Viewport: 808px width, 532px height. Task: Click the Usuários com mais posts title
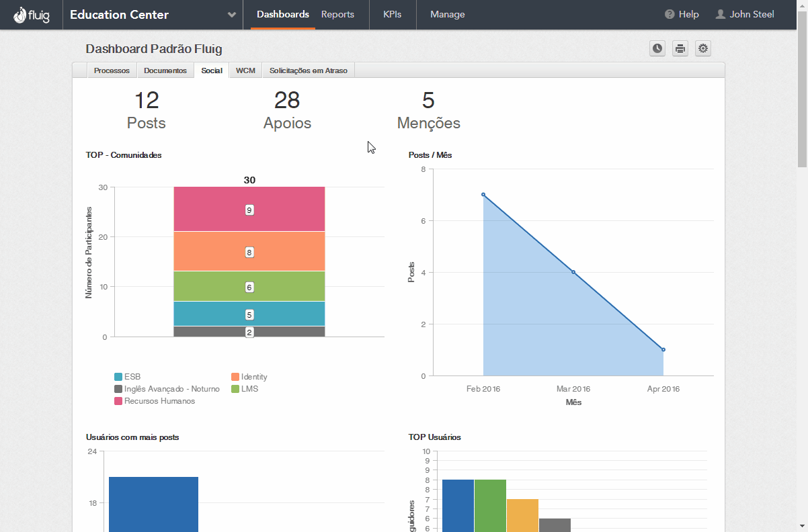(132, 437)
